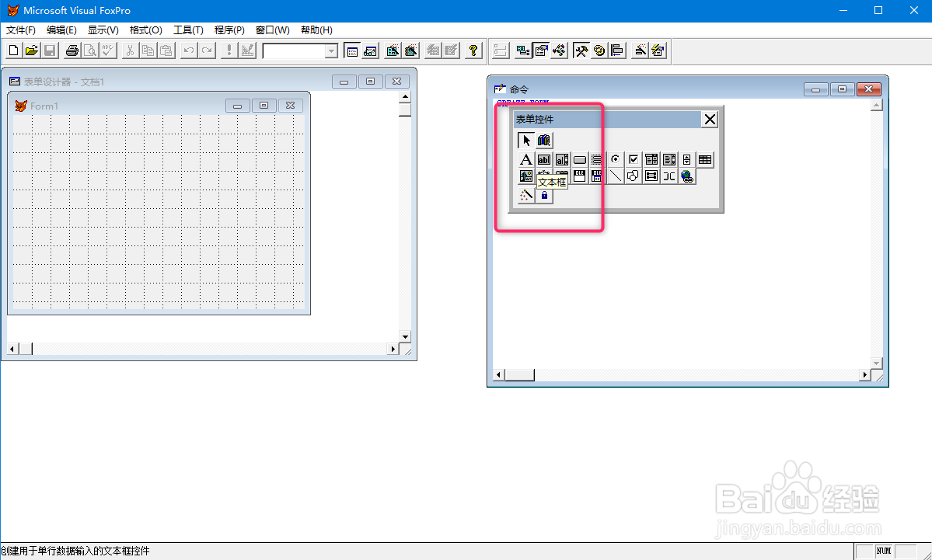Toggle the Builder Lock wand button
The width and height of the screenshot is (932, 560).
click(526, 196)
